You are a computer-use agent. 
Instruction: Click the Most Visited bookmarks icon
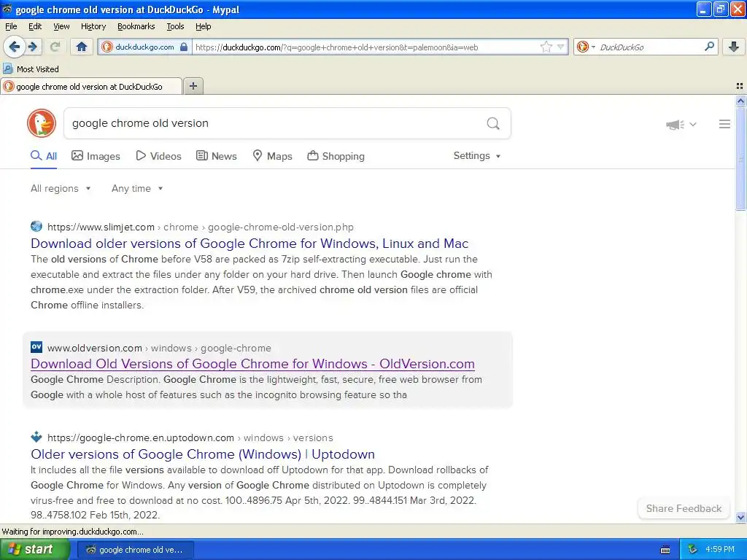click(x=7, y=69)
